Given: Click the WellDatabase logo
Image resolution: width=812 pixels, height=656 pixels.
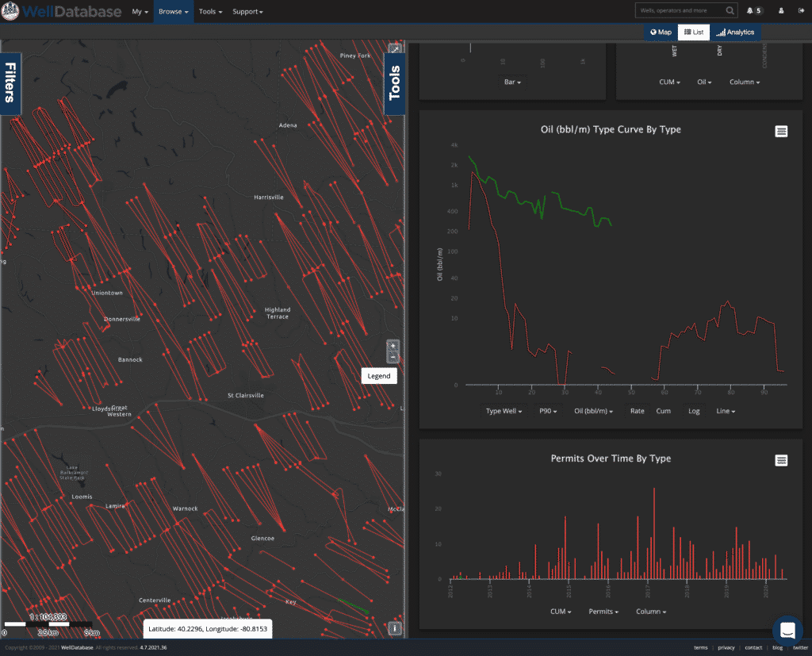Looking at the screenshot, I should point(62,11).
